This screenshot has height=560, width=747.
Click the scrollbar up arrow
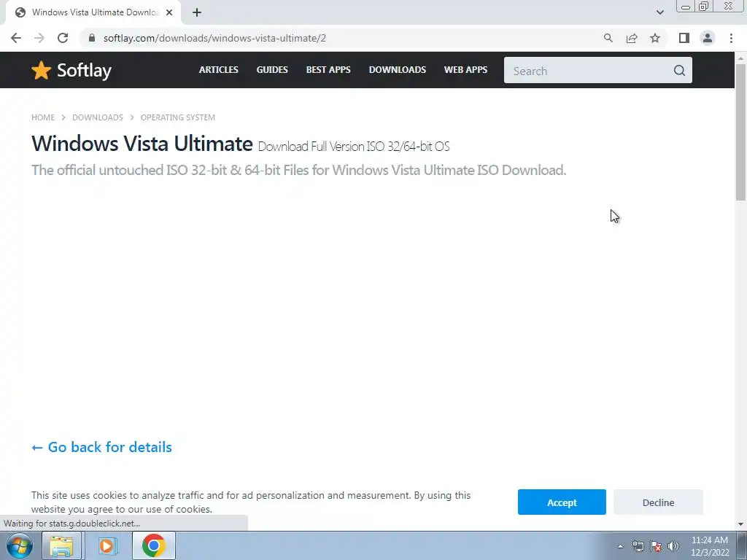coord(740,58)
